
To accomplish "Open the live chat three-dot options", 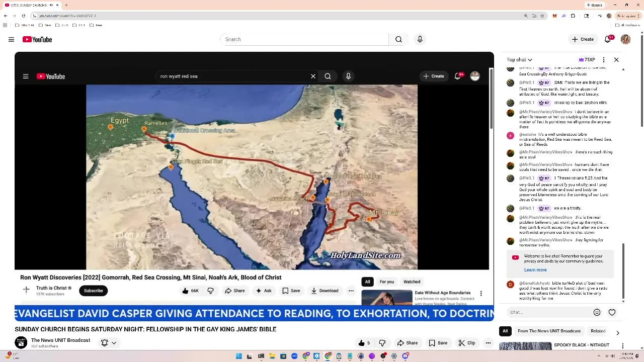I will point(603,59).
